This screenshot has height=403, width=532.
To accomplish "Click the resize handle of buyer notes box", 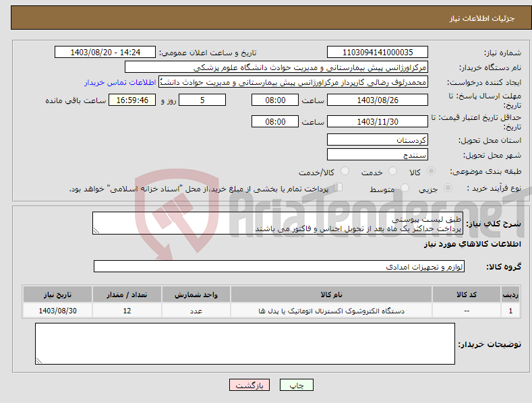I will coord(39,361).
